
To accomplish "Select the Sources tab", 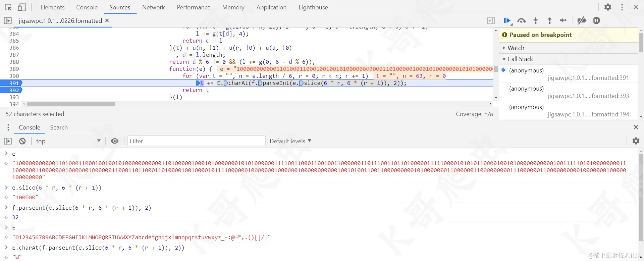I will point(120,7).
